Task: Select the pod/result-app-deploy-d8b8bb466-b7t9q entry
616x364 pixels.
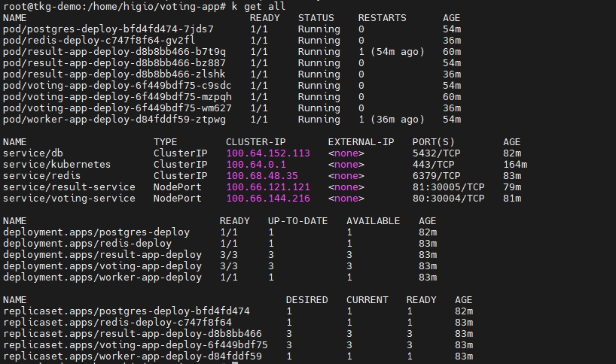Action: point(114,51)
